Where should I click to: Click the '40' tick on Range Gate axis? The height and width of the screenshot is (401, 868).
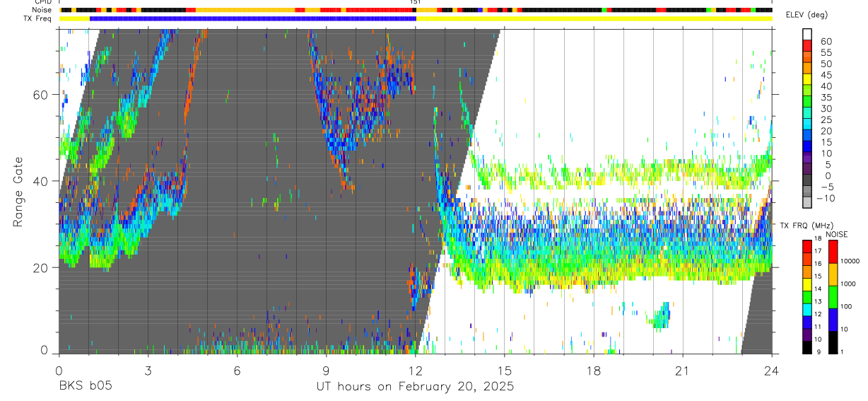coord(41,181)
